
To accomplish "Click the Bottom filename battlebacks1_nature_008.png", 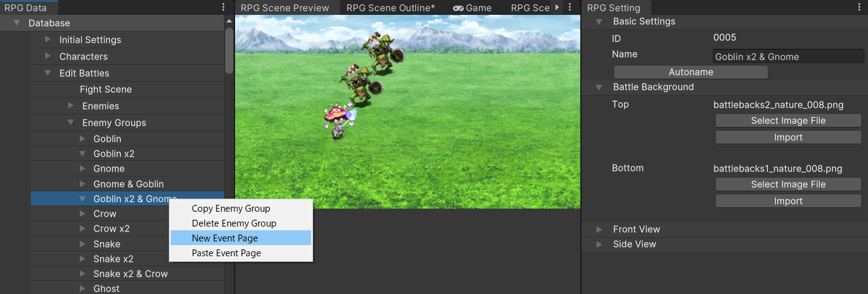I will click(x=778, y=168).
